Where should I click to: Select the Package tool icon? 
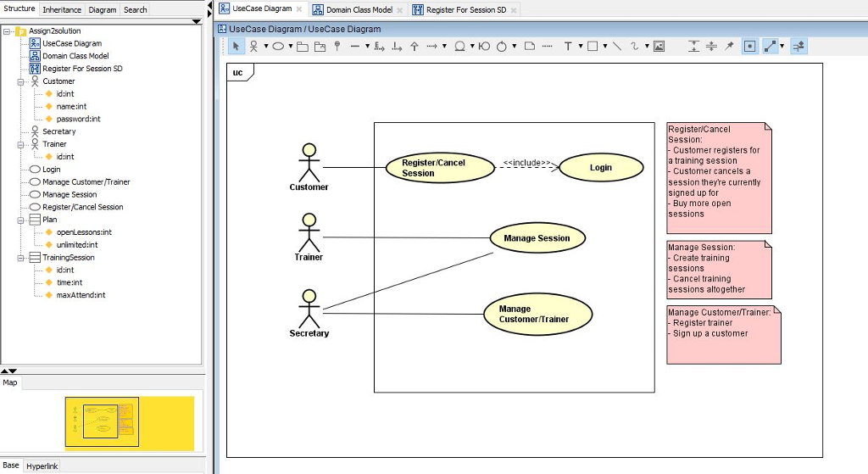coord(303,47)
